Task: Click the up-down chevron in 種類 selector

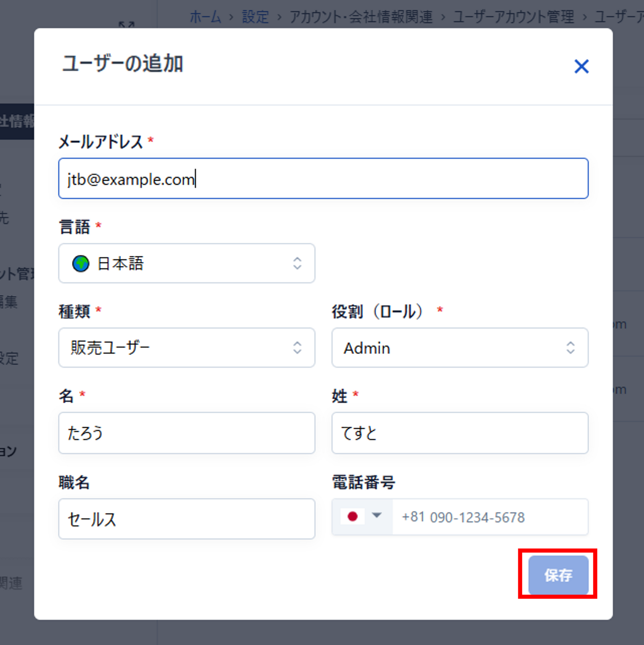Action: point(297,348)
